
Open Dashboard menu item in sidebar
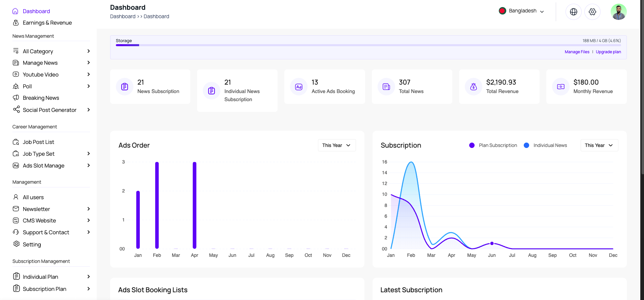coord(36,11)
